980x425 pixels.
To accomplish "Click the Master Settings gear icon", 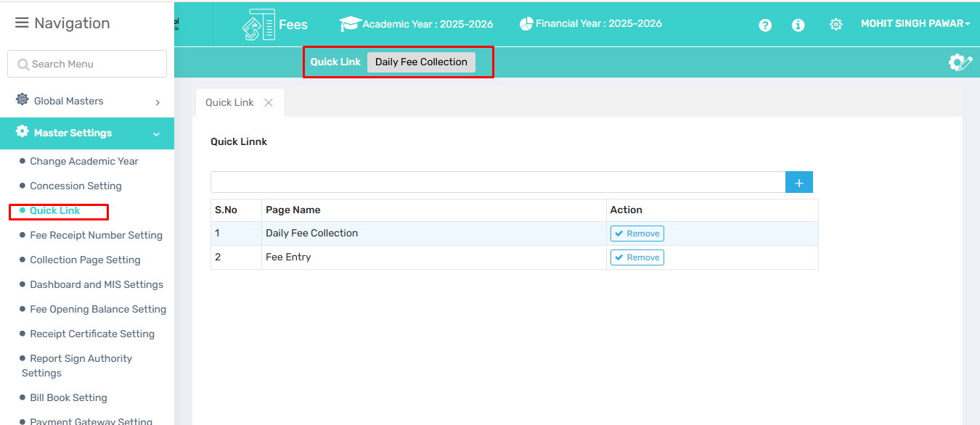I will [22, 132].
